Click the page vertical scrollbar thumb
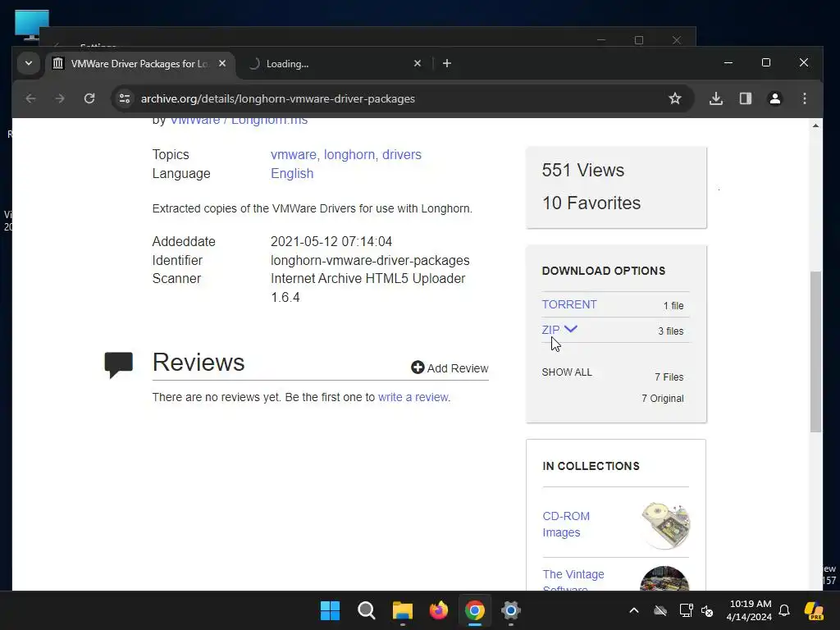 tap(815, 351)
